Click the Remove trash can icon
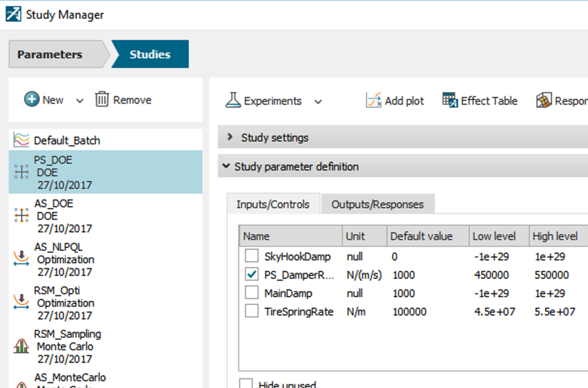 (102, 99)
